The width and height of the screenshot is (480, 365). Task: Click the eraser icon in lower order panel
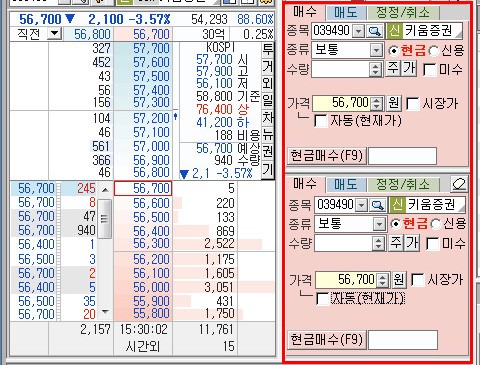click(459, 184)
